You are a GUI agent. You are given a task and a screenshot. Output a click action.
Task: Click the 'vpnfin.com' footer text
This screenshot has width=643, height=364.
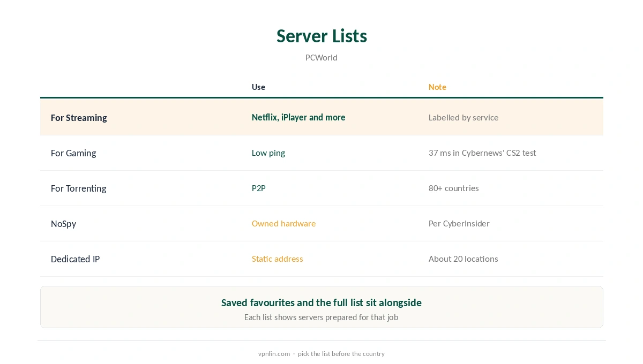pos(274,354)
